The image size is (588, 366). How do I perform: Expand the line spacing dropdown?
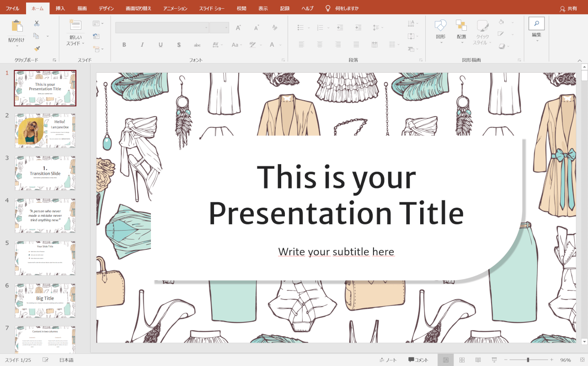click(x=382, y=27)
